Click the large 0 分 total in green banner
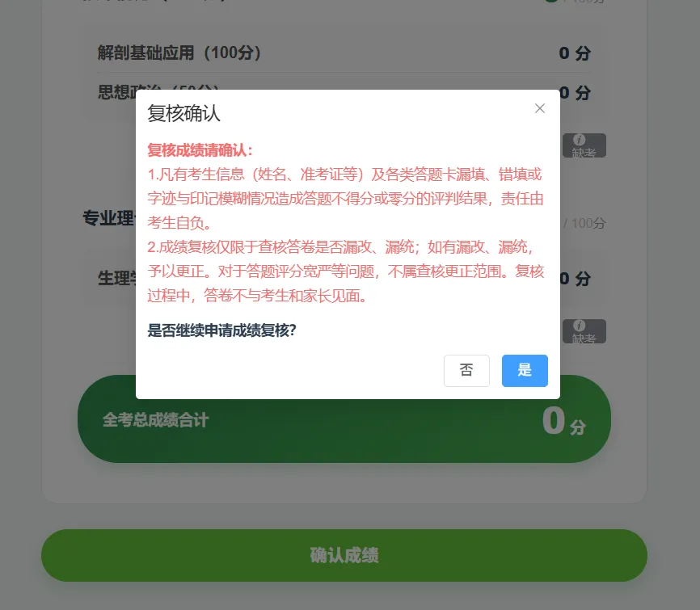 pyautogui.click(x=564, y=421)
